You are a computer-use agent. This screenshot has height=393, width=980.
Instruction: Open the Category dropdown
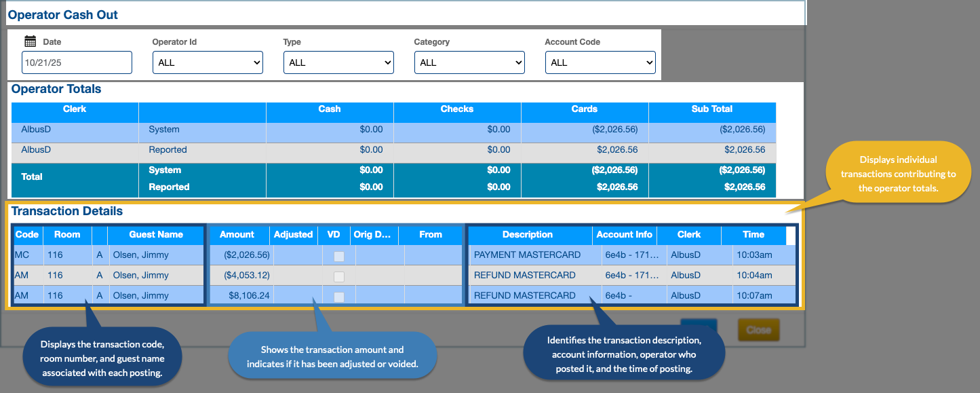(x=469, y=62)
